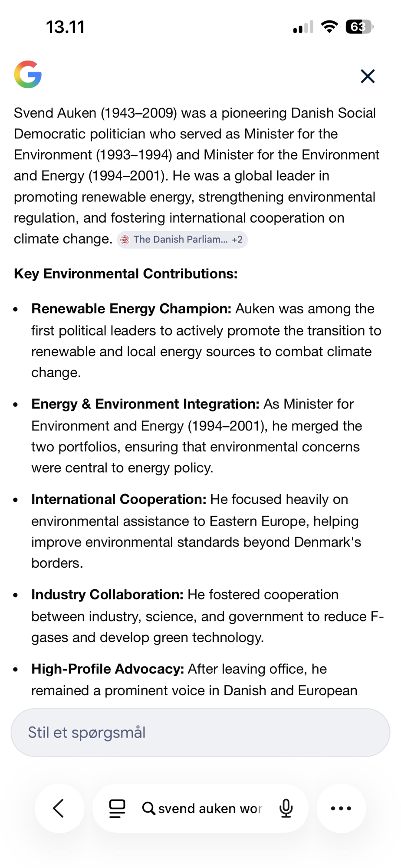401x868 pixels.
Task: Open the tab overview icon
Action: point(117,808)
